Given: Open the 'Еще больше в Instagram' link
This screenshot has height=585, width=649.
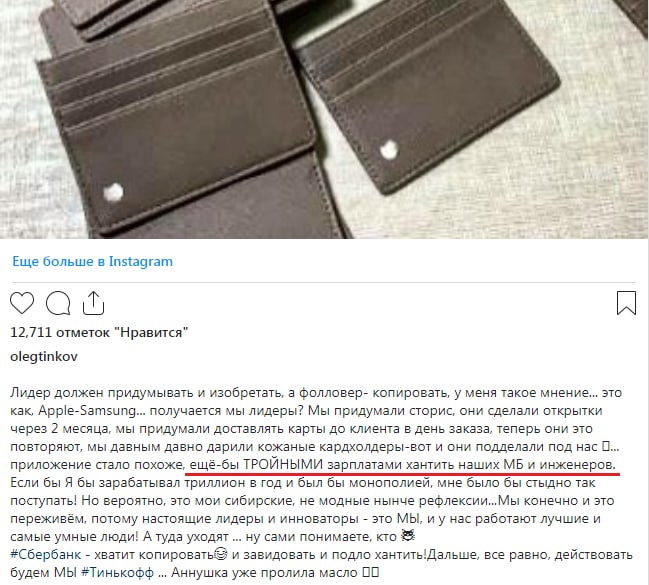Looking at the screenshot, I should pos(92,261).
